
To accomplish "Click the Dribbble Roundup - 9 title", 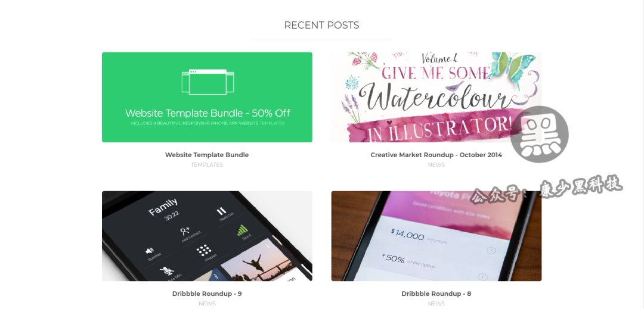I will coord(207,294).
